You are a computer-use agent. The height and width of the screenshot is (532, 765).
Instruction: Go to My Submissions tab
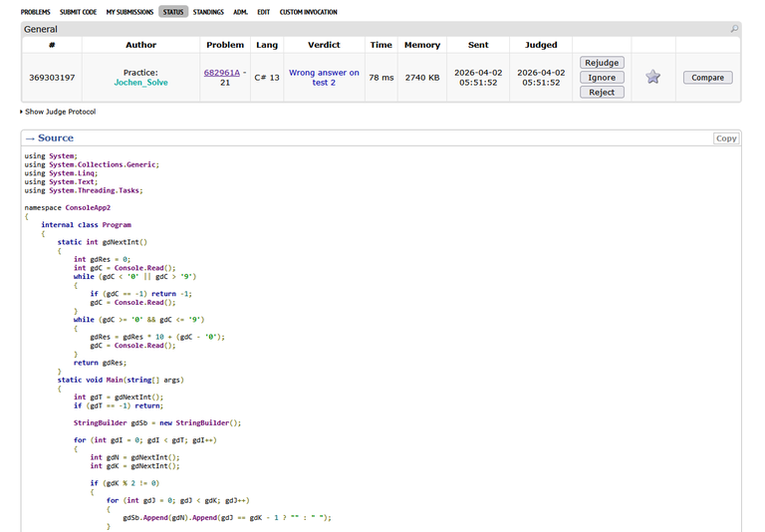(129, 12)
